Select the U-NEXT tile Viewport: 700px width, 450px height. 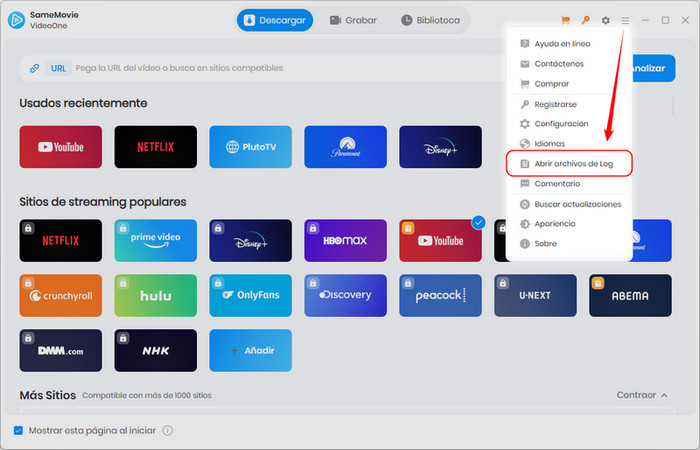click(x=535, y=296)
